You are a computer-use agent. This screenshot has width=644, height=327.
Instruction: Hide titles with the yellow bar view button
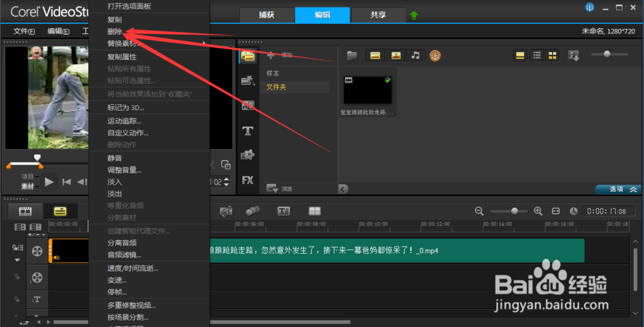520,56
